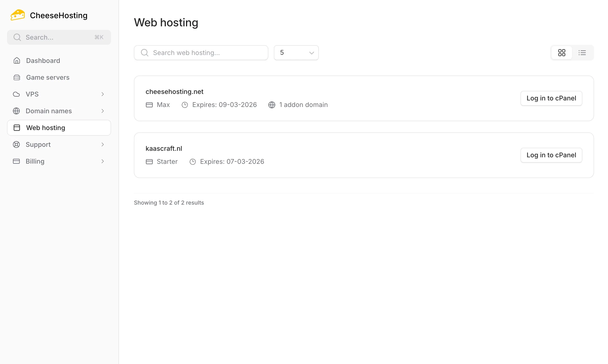Click the Game servers icon
Viewport: 608px width, 364px height.
(x=17, y=77)
